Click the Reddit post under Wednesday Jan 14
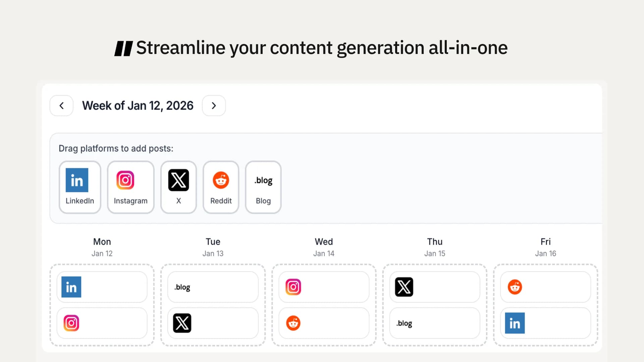This screenshot has width=644, height=362. tap(323, 323)
